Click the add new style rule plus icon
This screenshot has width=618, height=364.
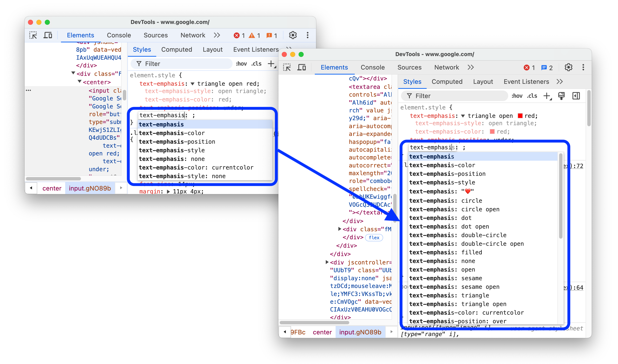(547, 96)
